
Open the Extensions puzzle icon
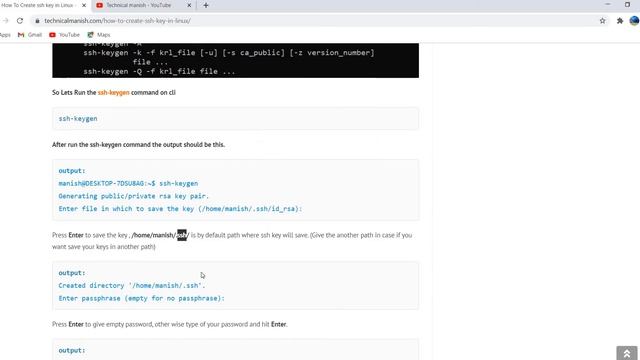point(620,21)
